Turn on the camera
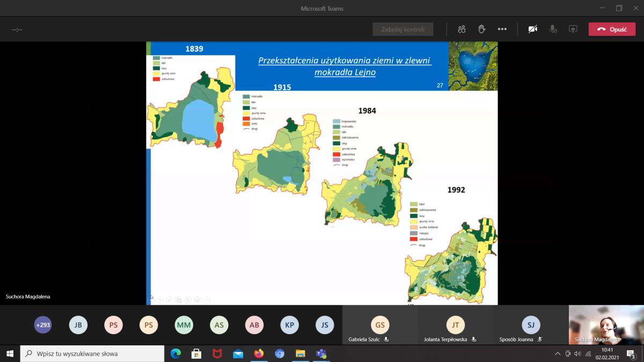The image size is (644, 362). coord(532,29)
